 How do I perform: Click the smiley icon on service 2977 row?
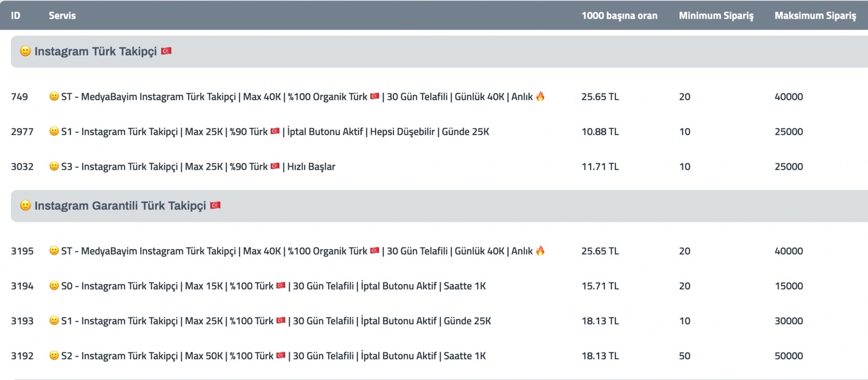coord(54,132)
